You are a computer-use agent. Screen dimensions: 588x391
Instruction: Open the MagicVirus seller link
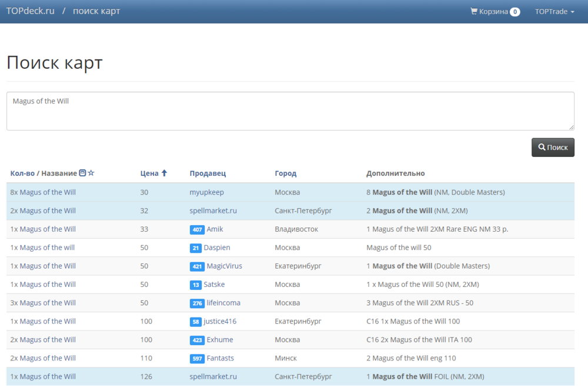click(x=224, y=266)
